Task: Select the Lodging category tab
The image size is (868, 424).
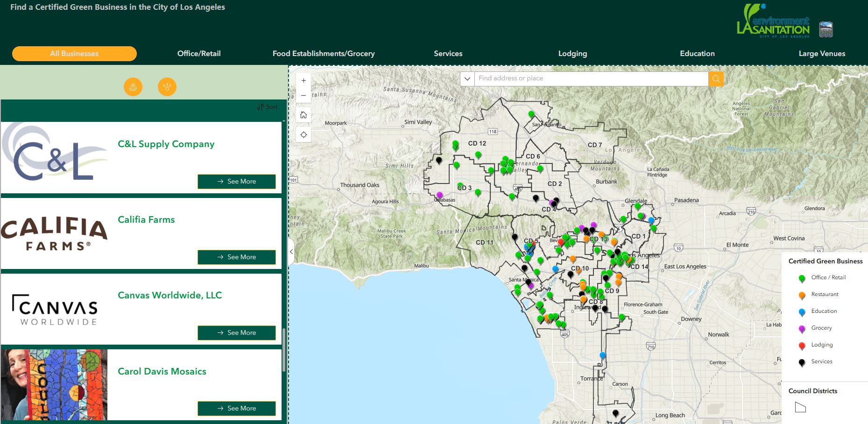Action: [572, 54]
